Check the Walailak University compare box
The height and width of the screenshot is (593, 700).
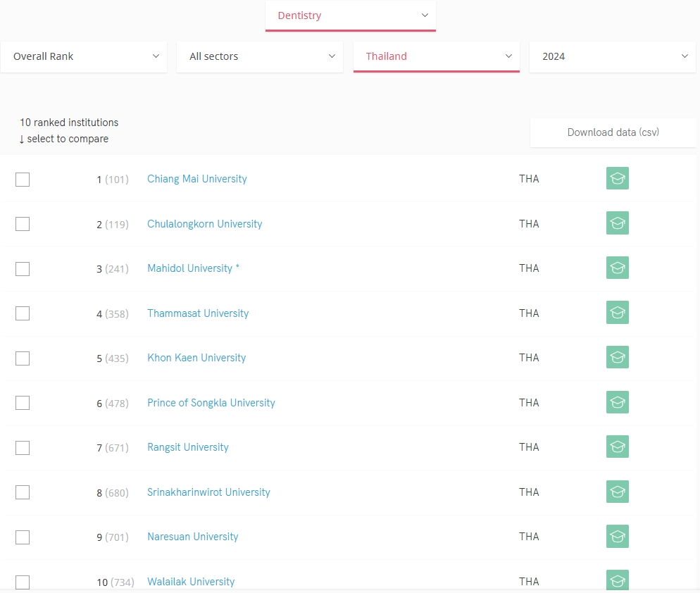[23, 582]
